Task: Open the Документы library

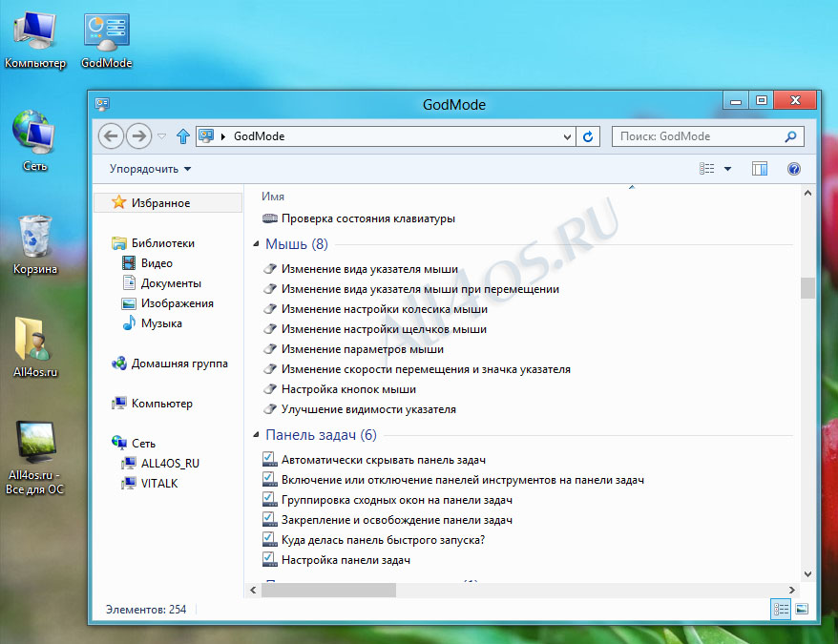Action: point(162,283)
